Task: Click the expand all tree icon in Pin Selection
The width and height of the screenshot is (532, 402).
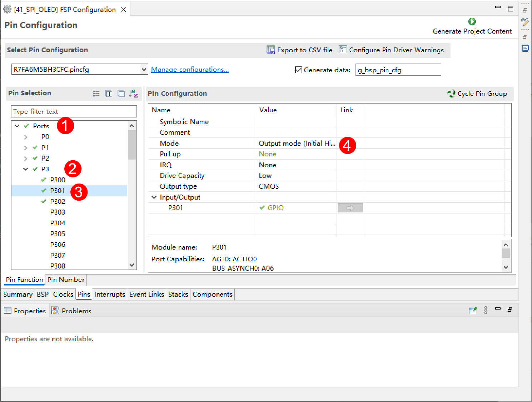Action: (109, 94)
